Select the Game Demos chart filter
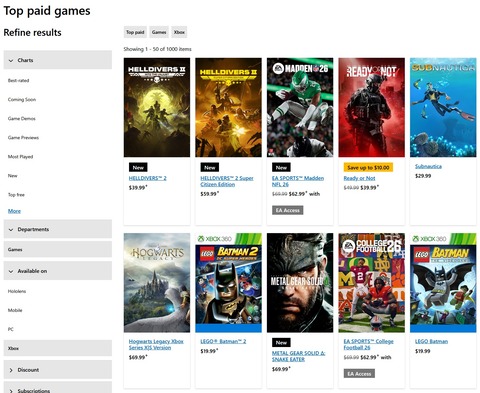The width and height of the screenshot is (480, 393). point(21,118)
